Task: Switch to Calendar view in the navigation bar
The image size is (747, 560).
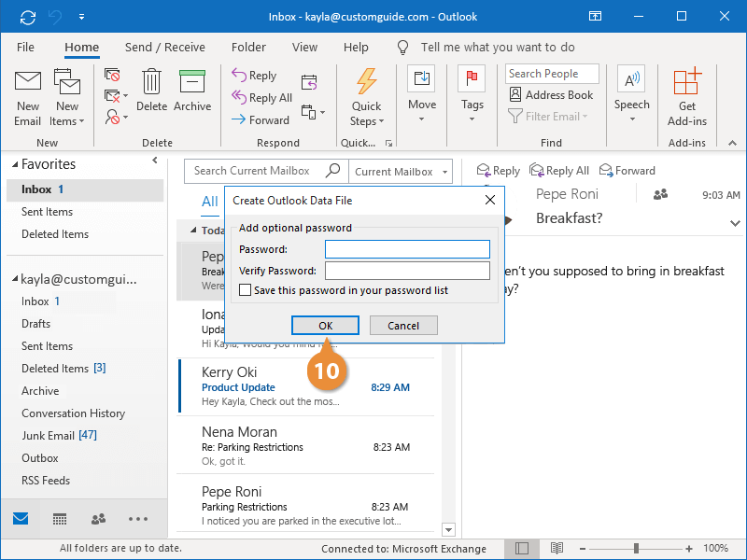Action: click(60, 519)
